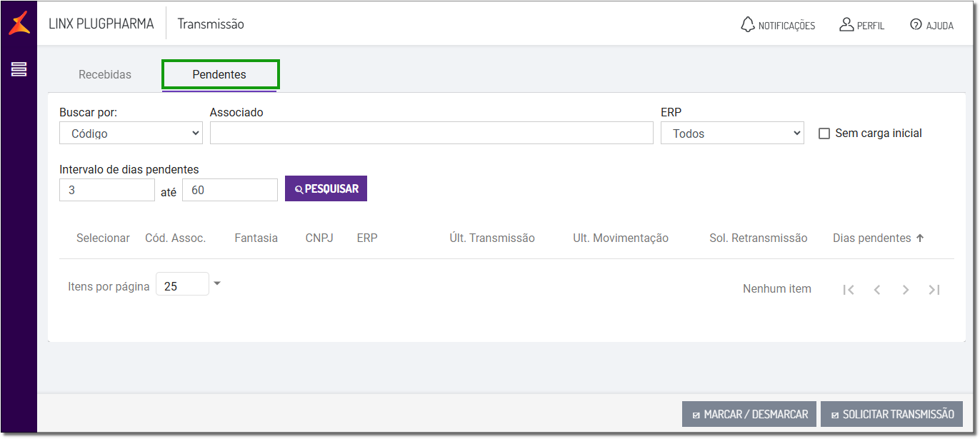Go to the previous results page
This screenshot has height=439, width=980.
coord(877,289)
